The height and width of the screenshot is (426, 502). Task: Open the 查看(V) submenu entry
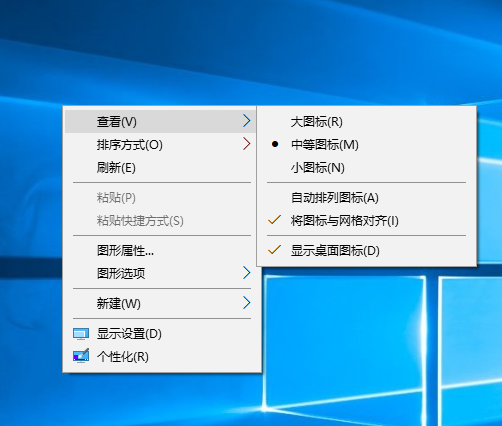[x=160, y=121]
